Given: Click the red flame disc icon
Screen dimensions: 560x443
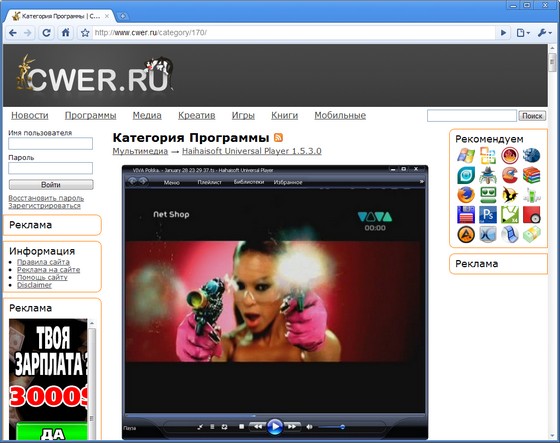Looking at the screenshot, I should click(510, 155).
